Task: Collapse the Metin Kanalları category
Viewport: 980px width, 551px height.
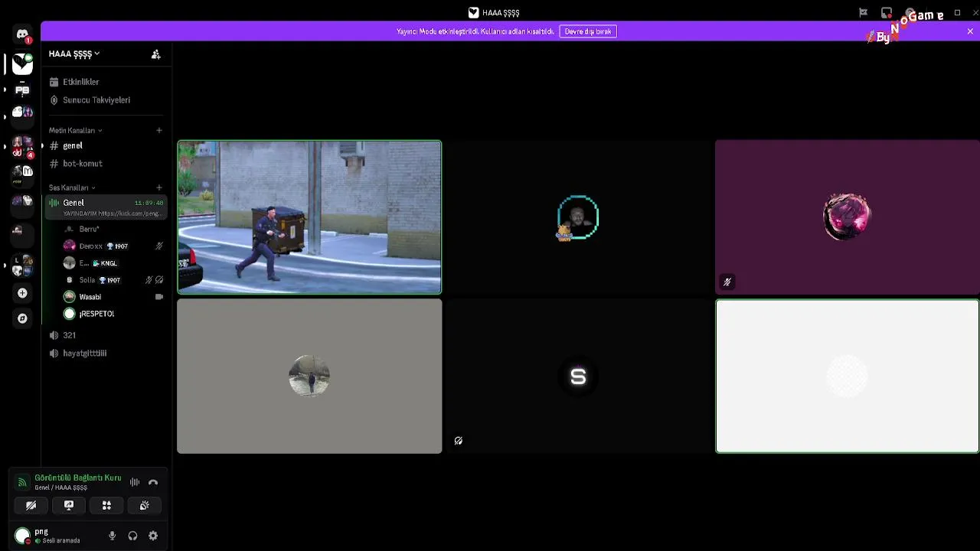Action: [x=75, y=130]
